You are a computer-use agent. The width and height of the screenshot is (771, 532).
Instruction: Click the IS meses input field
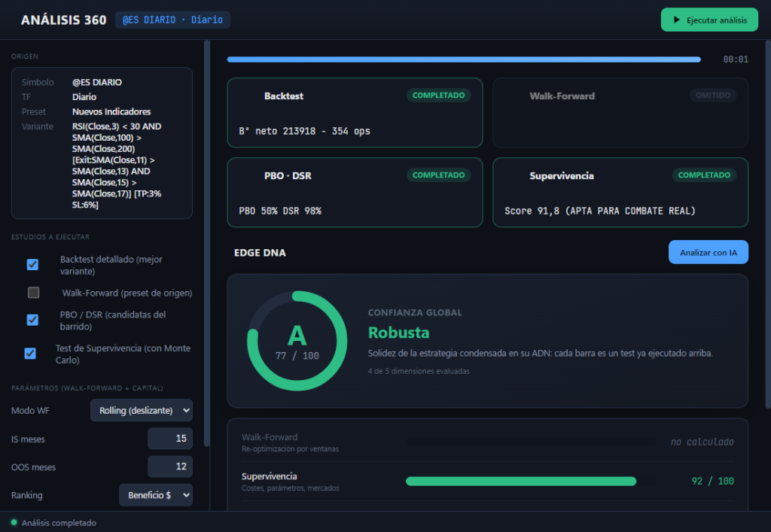tap(170, 438)
